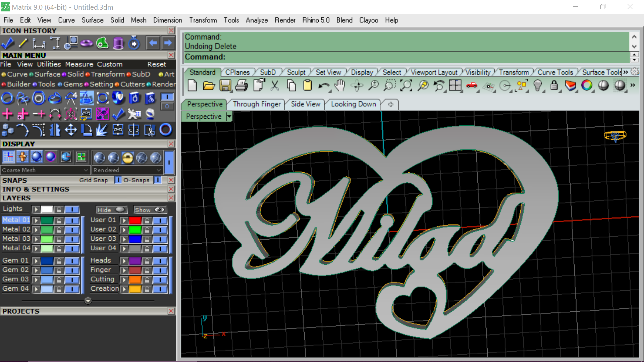Open the Surface menu

click(x=93, y=20)
